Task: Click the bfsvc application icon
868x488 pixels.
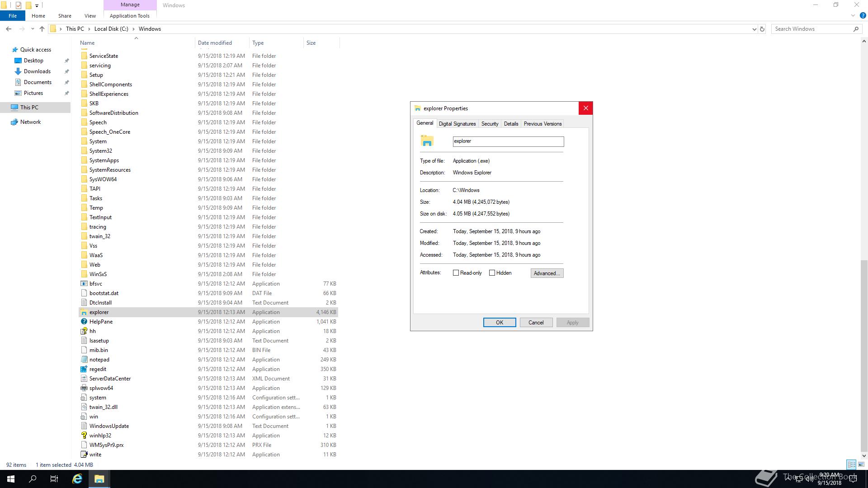Action: 84,284
